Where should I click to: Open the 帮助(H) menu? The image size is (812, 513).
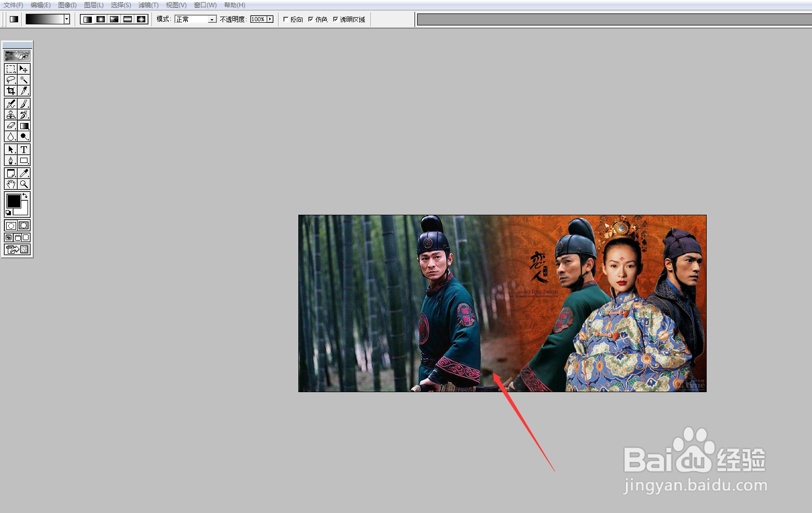click(235, 5)
